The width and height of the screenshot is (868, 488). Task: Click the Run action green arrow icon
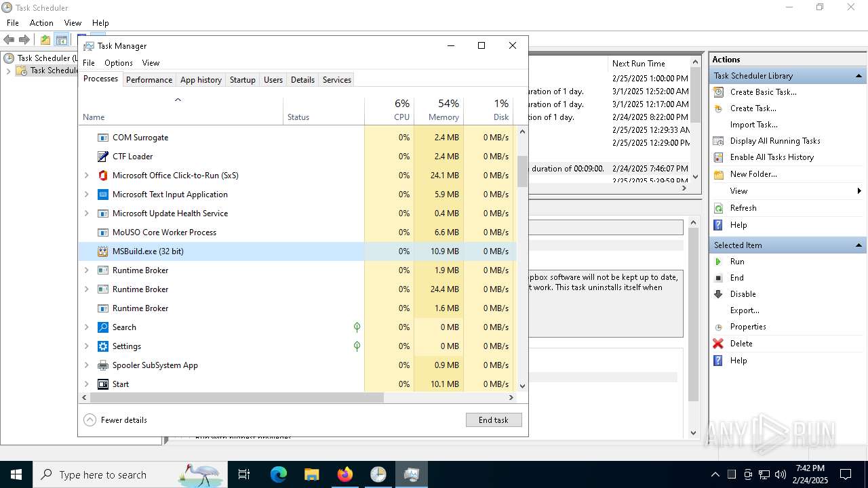tap(718, 262)
